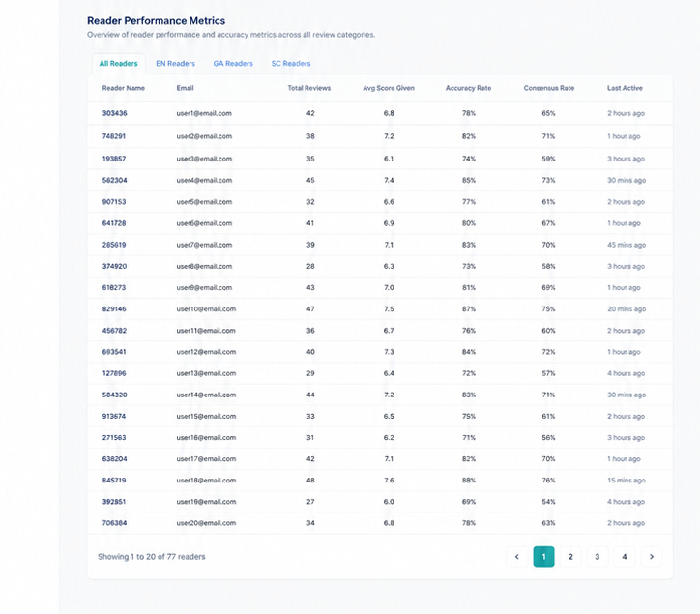The height and width of the screenshot is (614, 700).
Task: Select email user1@email.com
Action: point(204,113)
